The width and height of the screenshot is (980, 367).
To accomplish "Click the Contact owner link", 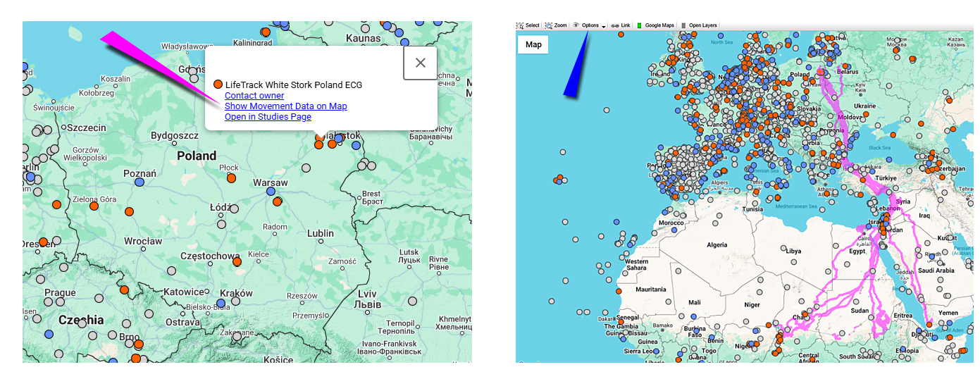I will [254, 96].
